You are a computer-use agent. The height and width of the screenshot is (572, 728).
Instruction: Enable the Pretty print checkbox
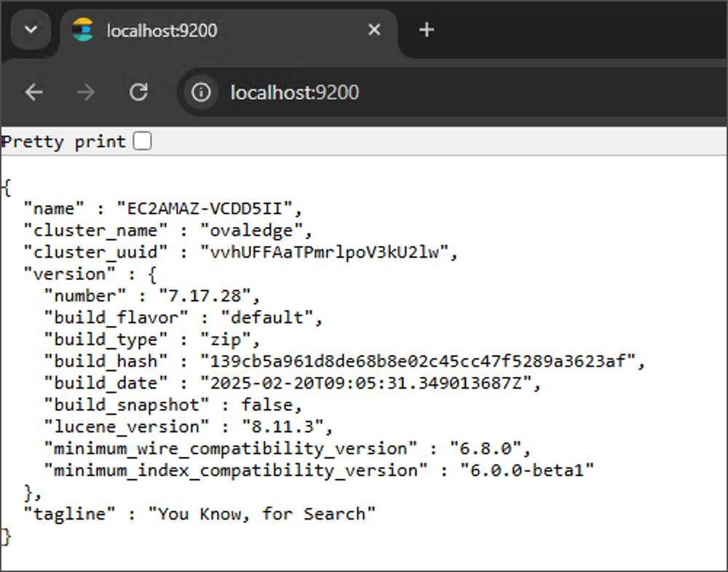click(143, 141)
